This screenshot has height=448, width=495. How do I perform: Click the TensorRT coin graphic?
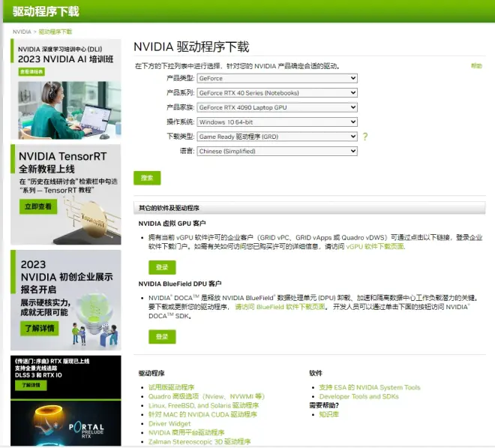pyautogui.click(x=94, y=218)
